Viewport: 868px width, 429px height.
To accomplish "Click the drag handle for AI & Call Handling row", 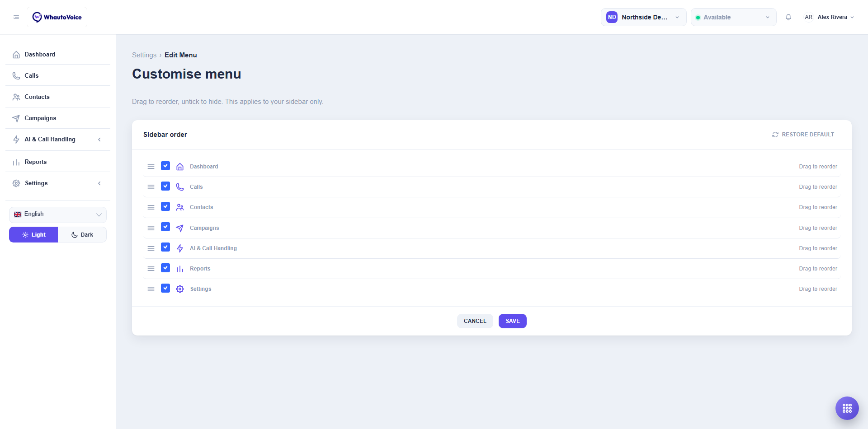I will pyautogui.click(x=151, y=248).
